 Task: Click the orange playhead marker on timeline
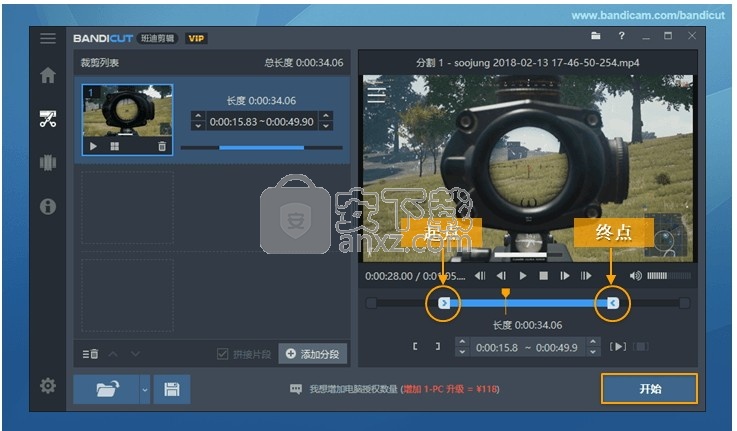pyautogui.click(x=505, y=293)
